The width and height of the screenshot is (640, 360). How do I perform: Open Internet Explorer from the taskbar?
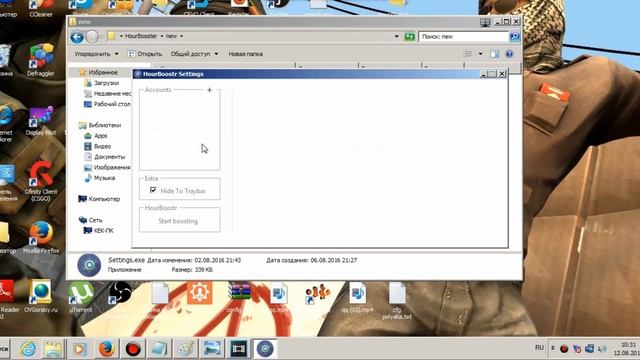[x=28, y=349]
